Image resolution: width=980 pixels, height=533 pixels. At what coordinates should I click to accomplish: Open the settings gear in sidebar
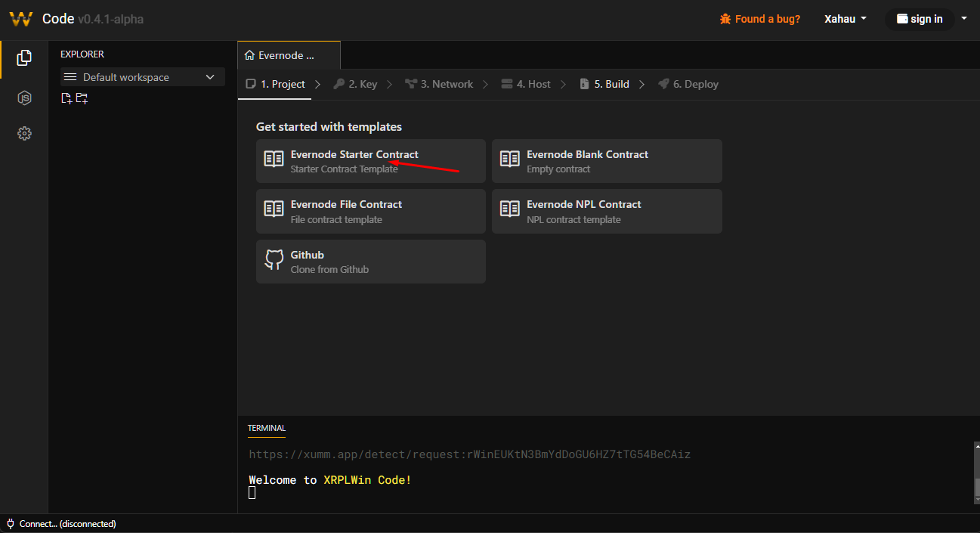pyautogui.click(x=24, y=134)
